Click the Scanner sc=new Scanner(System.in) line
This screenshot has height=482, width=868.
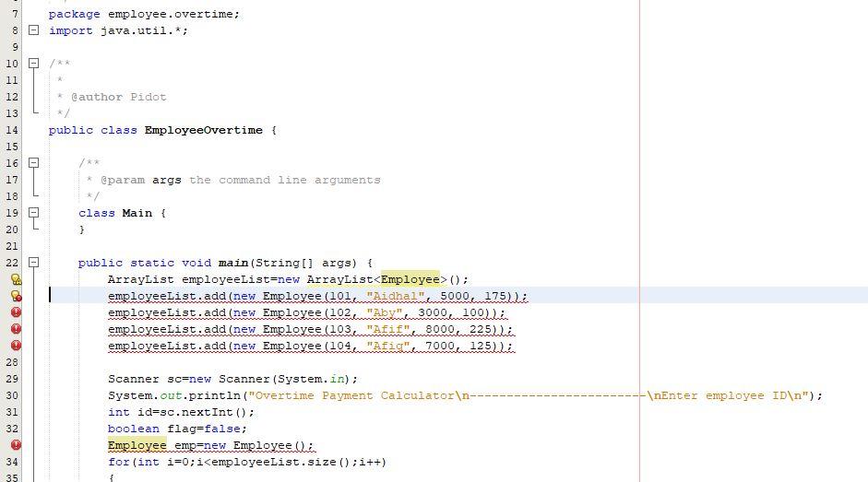pos(233,379)
